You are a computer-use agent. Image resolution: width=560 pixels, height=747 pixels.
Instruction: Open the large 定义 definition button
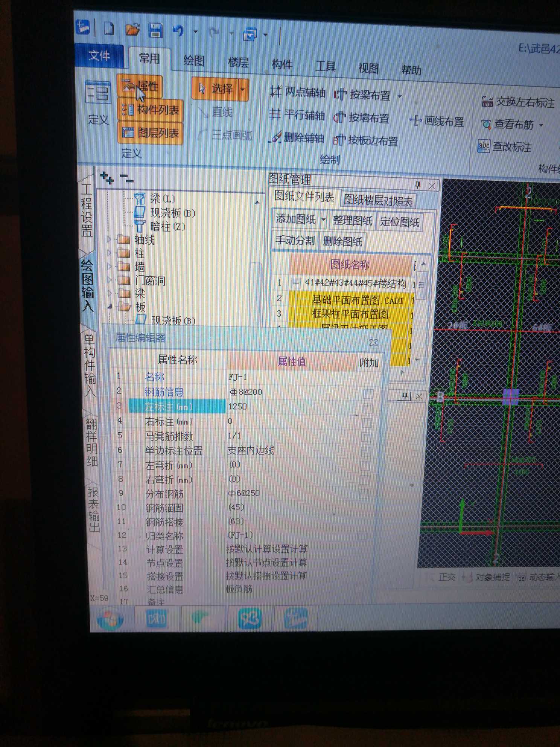coord(97,102)
